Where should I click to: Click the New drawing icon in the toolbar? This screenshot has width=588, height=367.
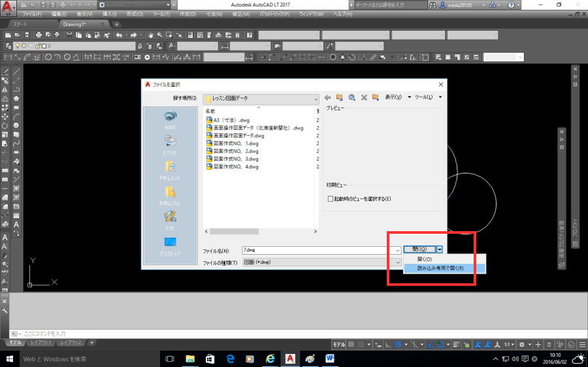[8, 35]
